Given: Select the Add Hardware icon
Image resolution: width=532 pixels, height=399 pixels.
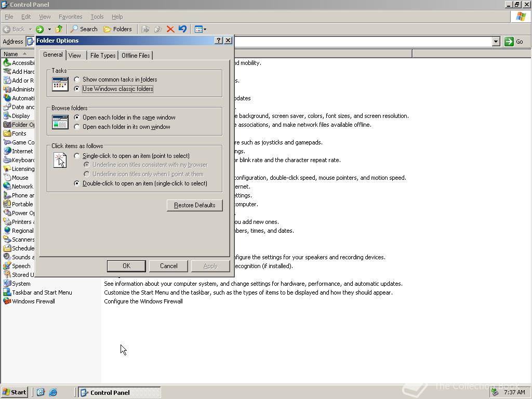Looking at the screenshot, I should (x=7, y=72).
